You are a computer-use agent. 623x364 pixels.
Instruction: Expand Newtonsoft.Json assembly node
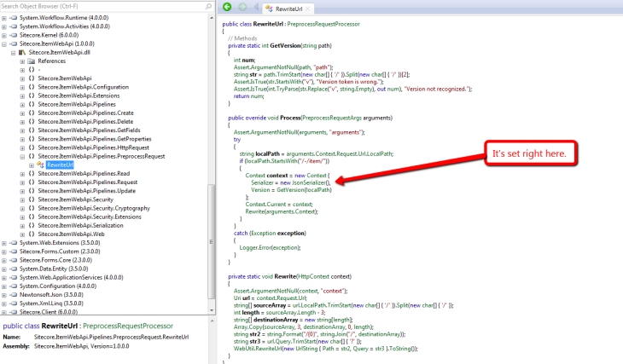tap(4, 295)
